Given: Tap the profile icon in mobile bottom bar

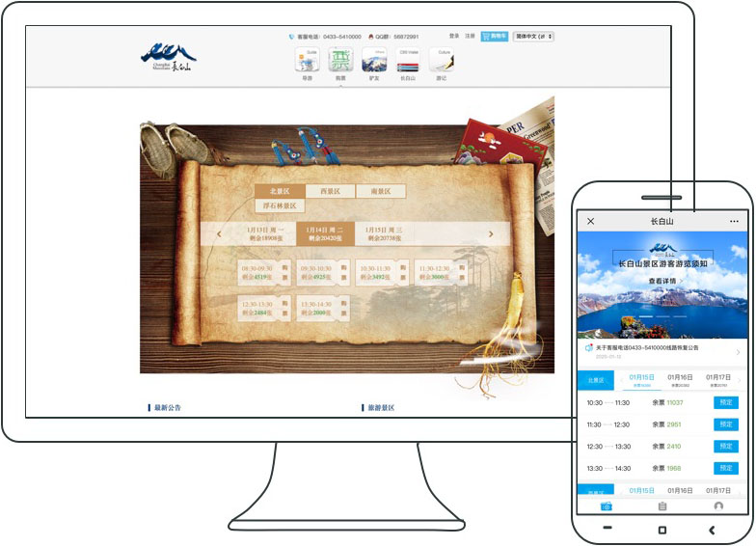Looking at the screenshot, I should [x=718, y=505].
